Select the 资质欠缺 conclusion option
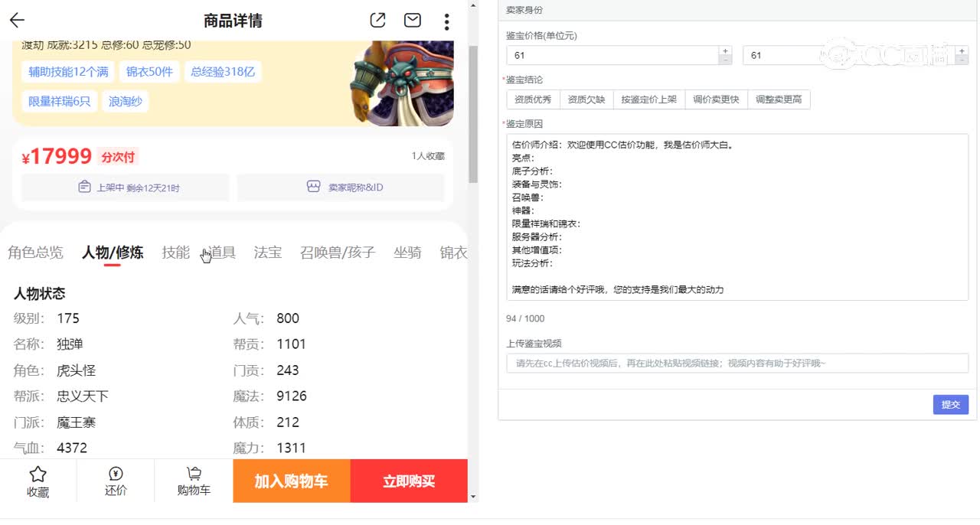980x525 pixels. 586,99
